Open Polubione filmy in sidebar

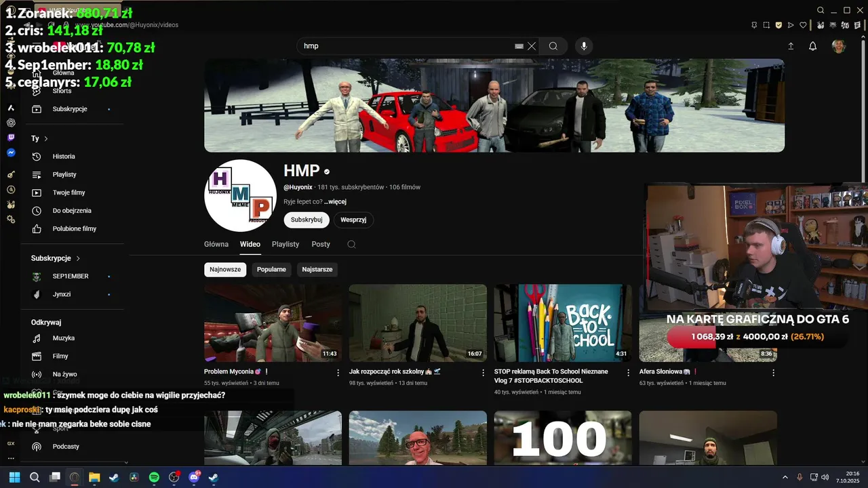click(x=72, y=229)
